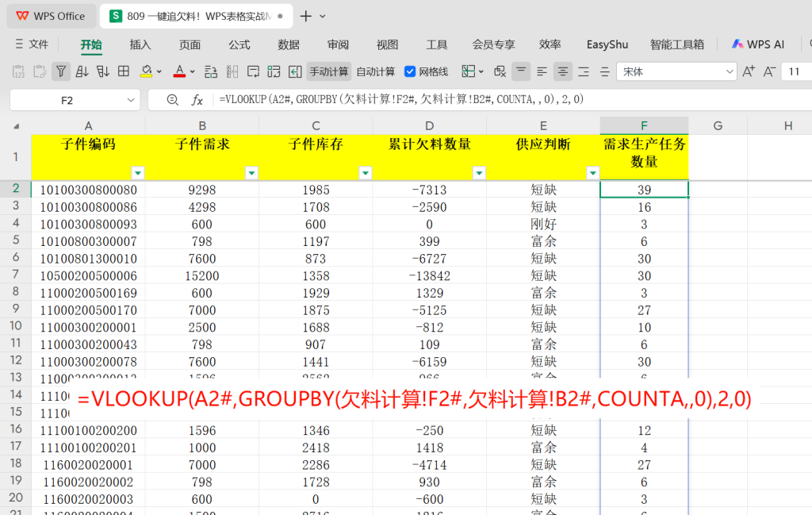Click the wrap text toolbar icon
The height and width of the screenshot is (515, 812).
(253, 71)
